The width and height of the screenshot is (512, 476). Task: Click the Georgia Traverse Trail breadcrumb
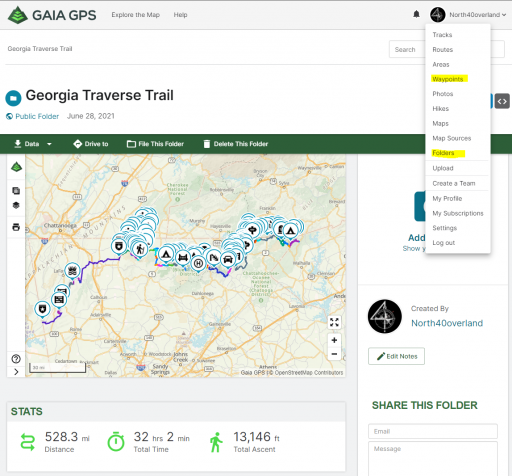[40, 49]
